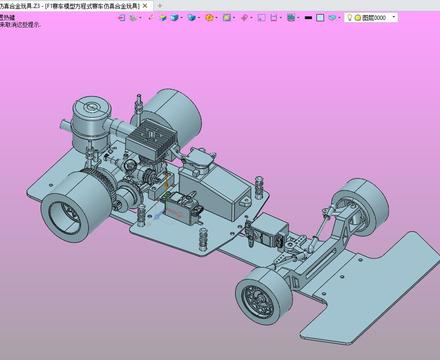Expand arrow beside blue shaded cube icon
Screen dimensions: 440x360
pos(181,18)
